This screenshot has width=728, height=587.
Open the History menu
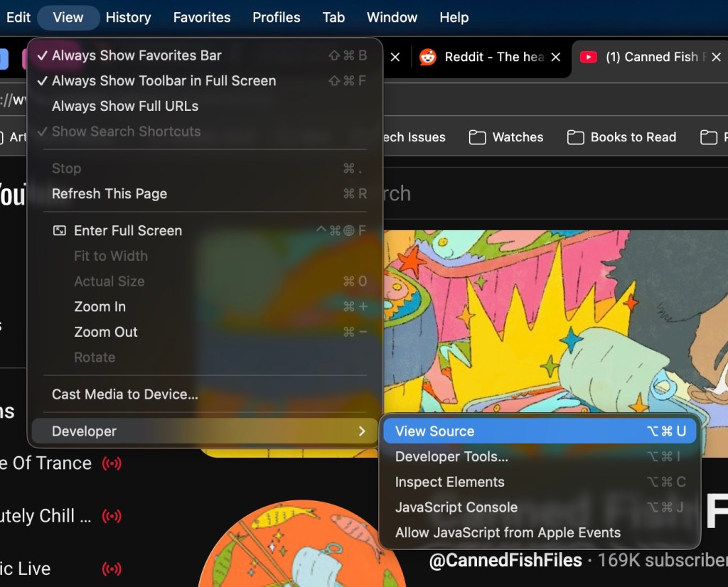coord(128,17)
